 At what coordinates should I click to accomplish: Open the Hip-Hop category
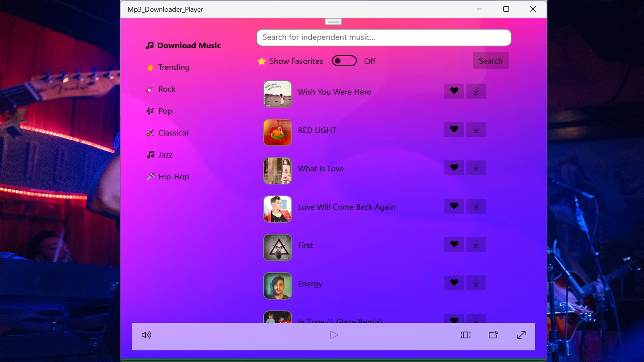pyautogui.click(x=173, y=177)
